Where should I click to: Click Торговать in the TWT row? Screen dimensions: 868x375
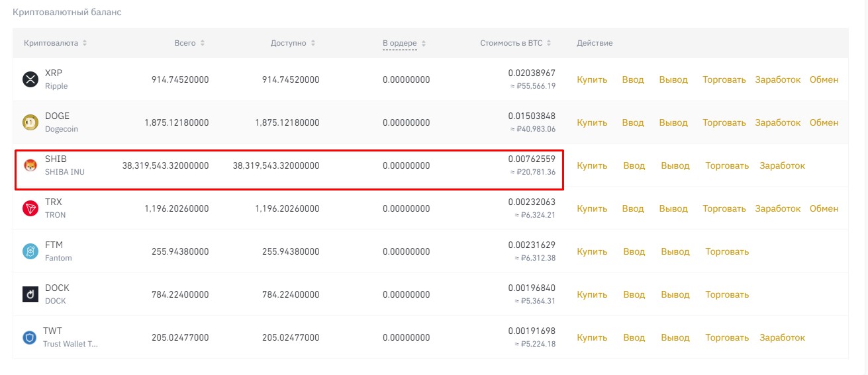(x=727, y=337)
